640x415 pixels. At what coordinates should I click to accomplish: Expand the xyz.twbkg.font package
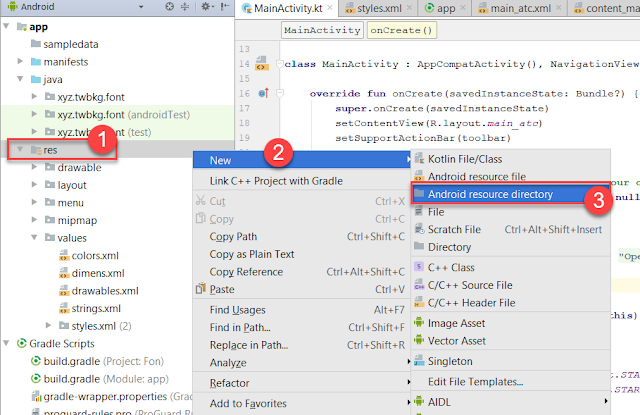click(34, 97)
